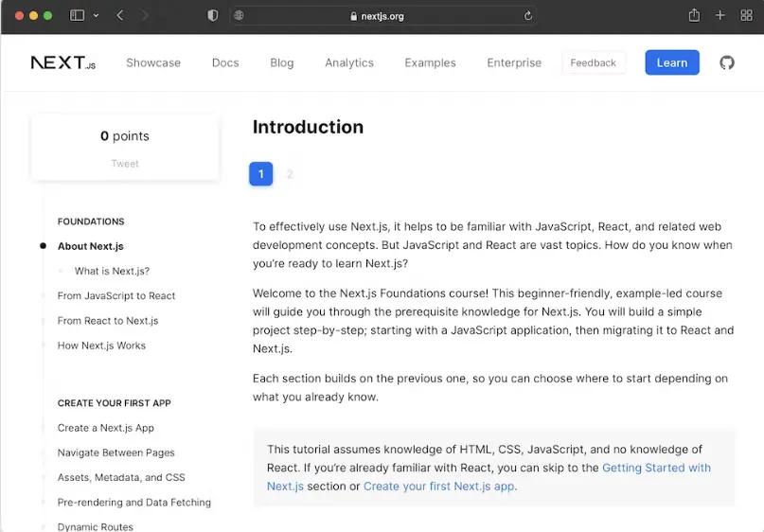Click the Next.js logo
The image size is (764, 532).
[63, 62]
